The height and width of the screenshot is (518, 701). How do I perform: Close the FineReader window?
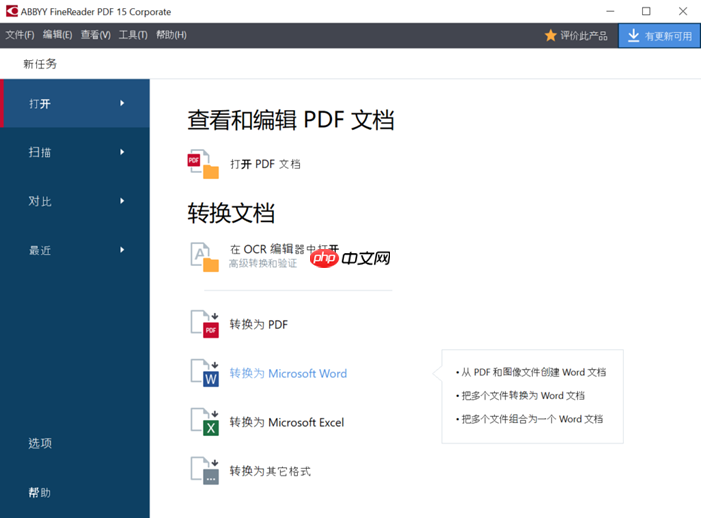point(683,11)
